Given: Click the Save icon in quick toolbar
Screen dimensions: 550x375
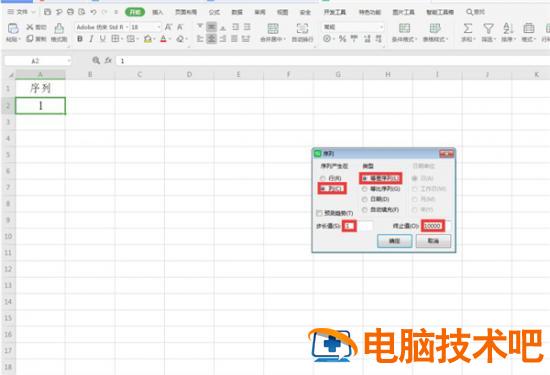Looking at the screenshot, I should click(x=48, y=12).
